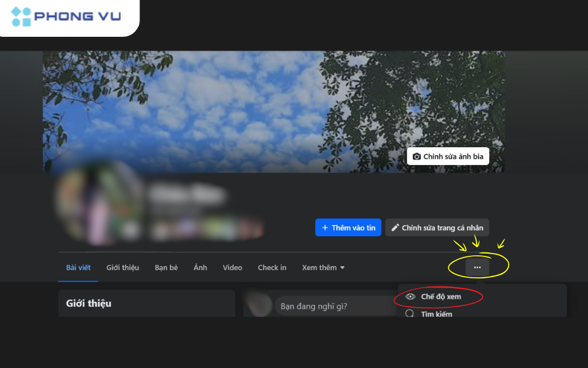This screenshot has width=588, height=368.
Task: Switch to the Bài viết tab
Action: pyautogui.click(x=78, y=267)
